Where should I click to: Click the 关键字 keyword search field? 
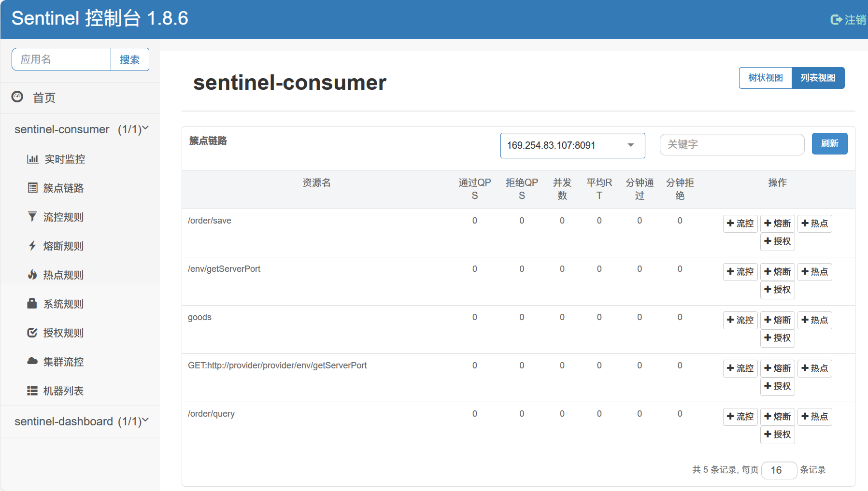point(732,144)
